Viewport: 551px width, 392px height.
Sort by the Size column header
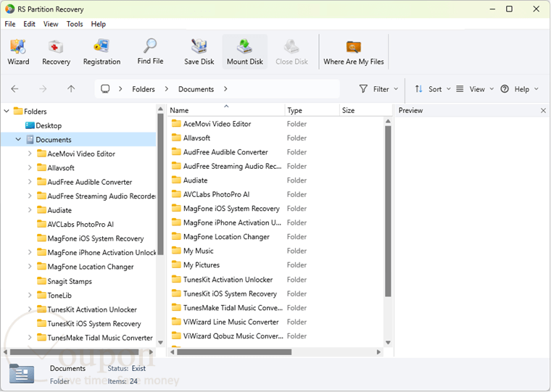pos(365,110)
